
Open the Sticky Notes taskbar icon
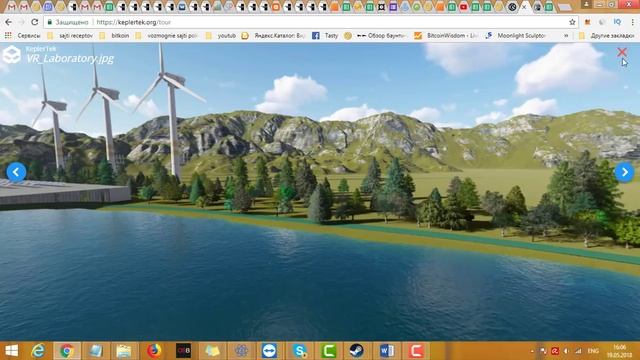click(x=212, y=351)
